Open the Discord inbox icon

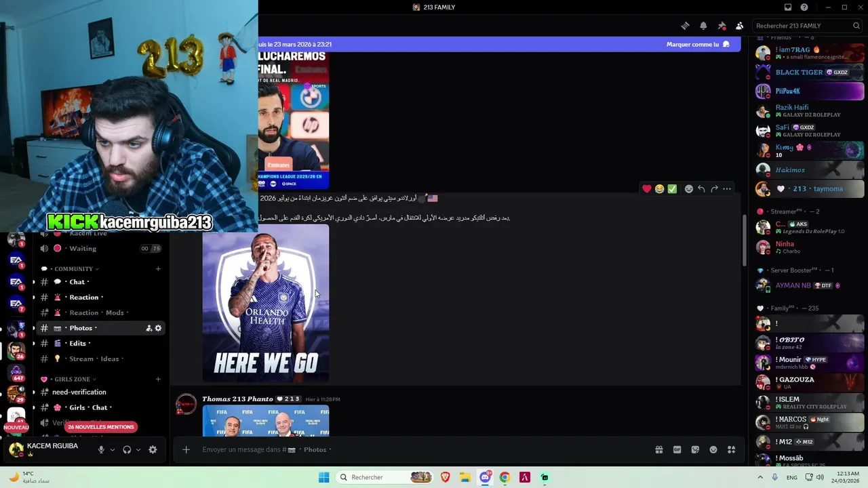point(788,7)
